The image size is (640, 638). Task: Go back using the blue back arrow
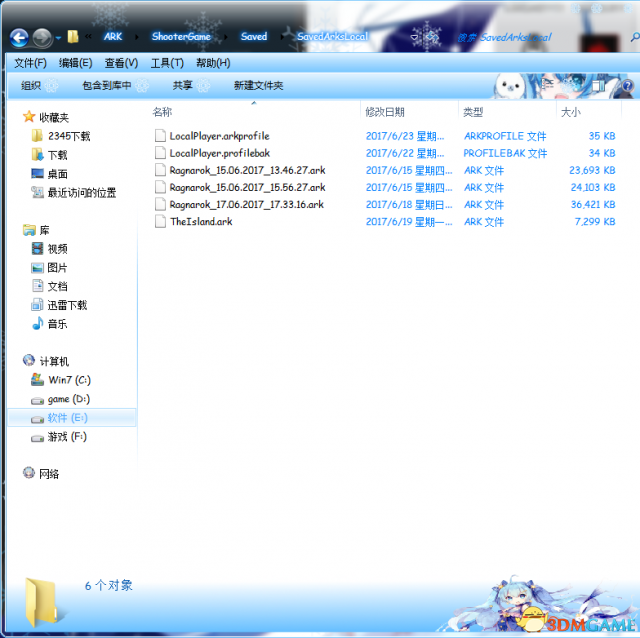tap(19, 38)
